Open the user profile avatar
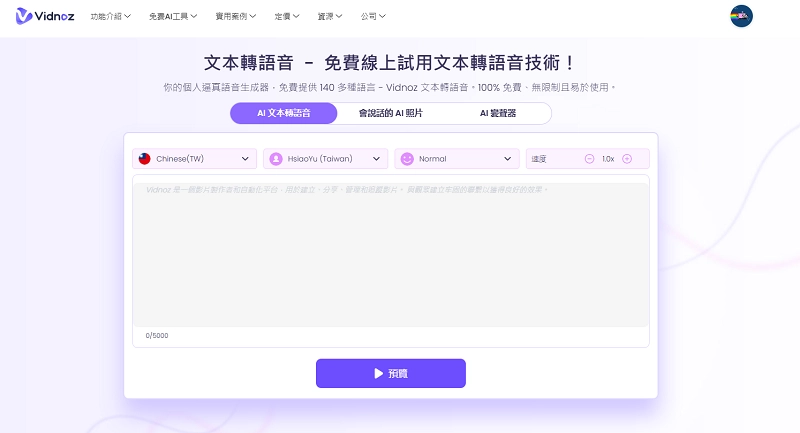The height and width of the screenshot is (433, 800). click(741, 16)
